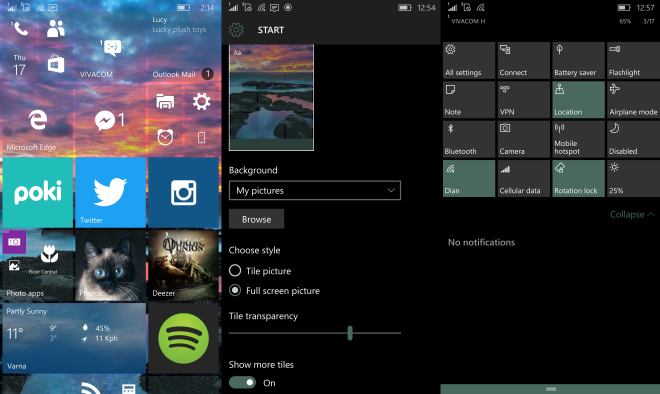This screenshot has height=394, width=660.
Task: Toggle Bluetooth quick action
Action: 469,139
